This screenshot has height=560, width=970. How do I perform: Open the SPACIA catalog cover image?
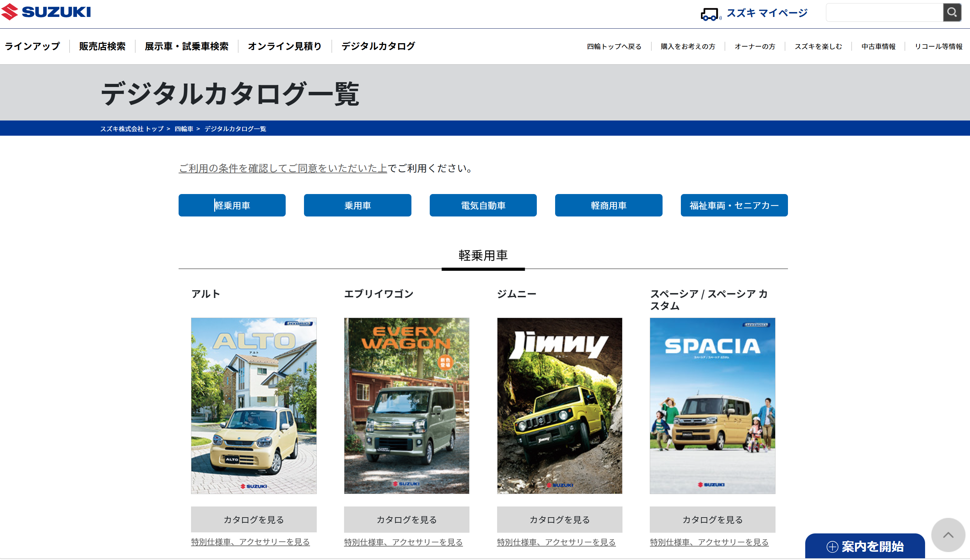click(x=712, y=405)
